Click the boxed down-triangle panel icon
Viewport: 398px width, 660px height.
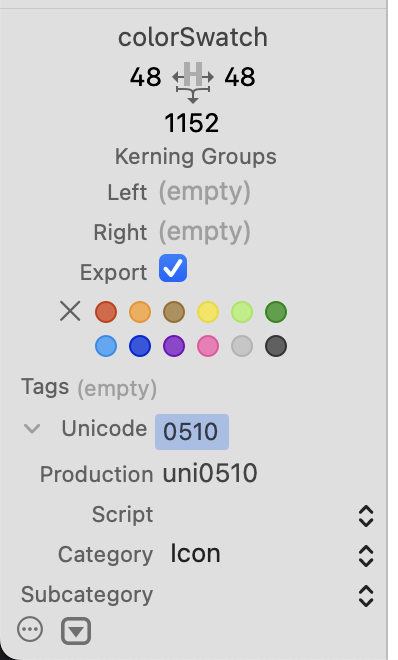76,631
